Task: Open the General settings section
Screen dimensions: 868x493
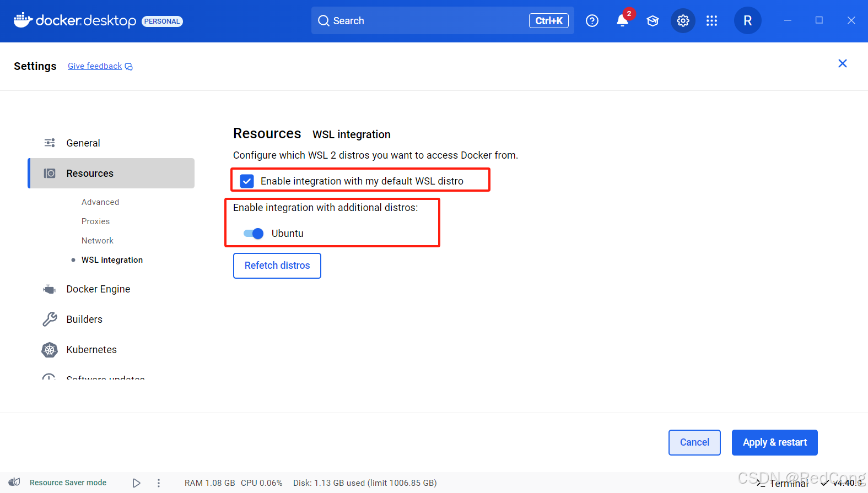Action: click(83, 143)
